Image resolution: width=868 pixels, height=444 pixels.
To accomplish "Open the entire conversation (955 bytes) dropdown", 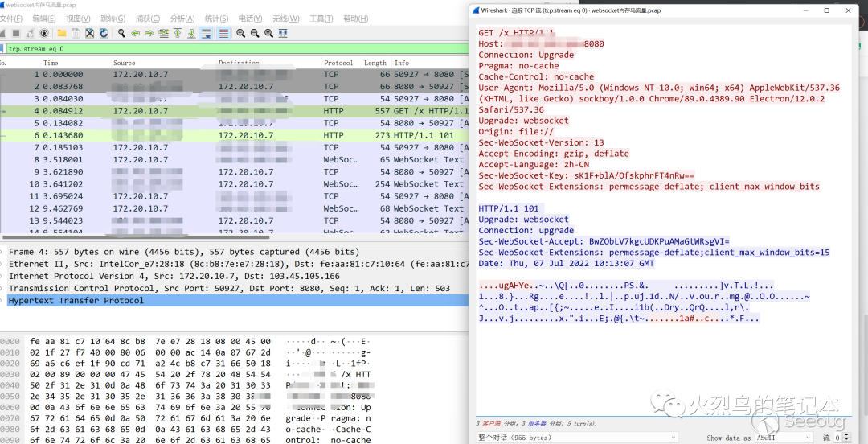I will pos(579,438).
